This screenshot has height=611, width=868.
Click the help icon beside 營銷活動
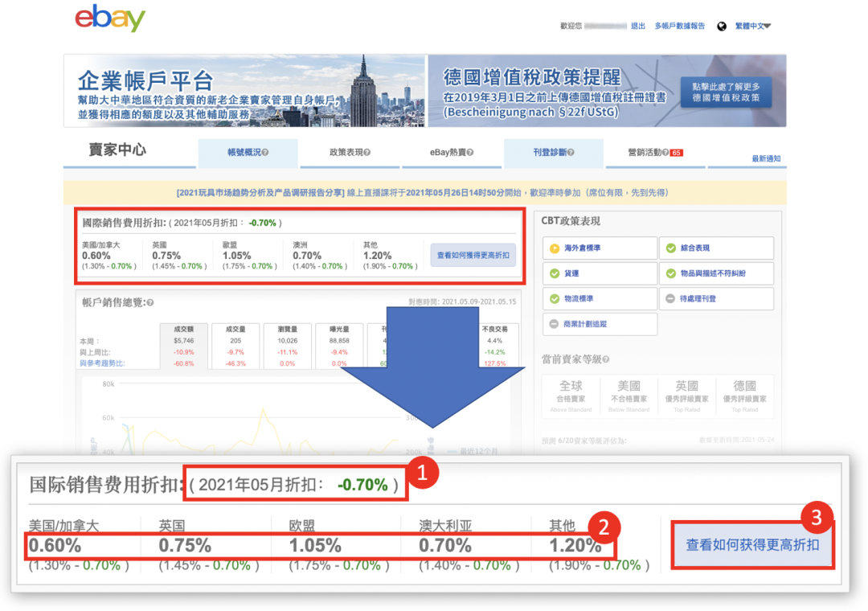click(665, 152)
